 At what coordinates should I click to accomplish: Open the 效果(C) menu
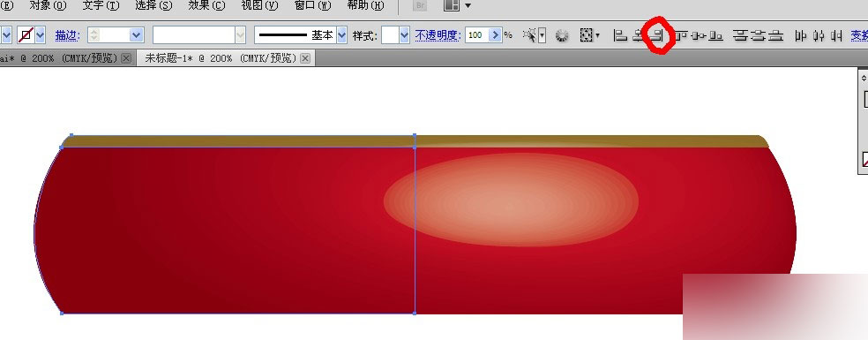207,5
